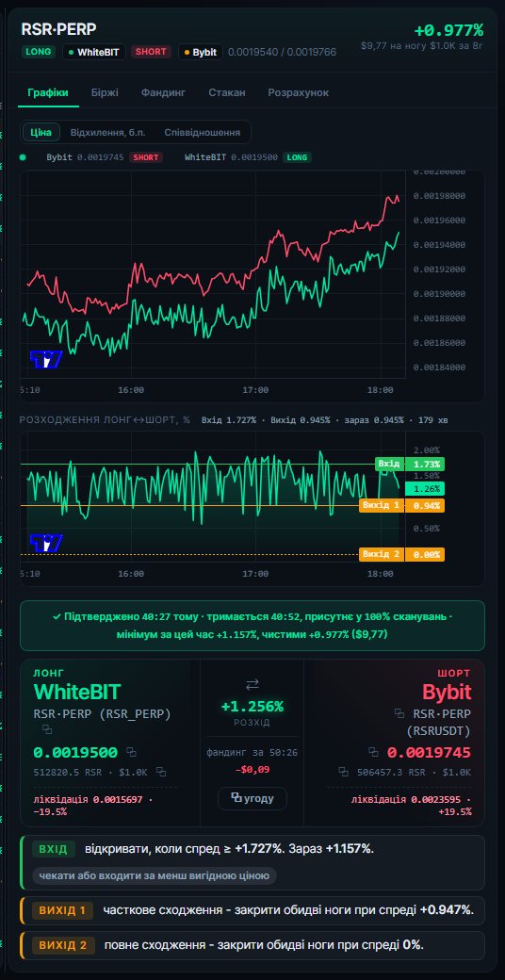This screenshot has height=980, width=505.
Task: Click the 'Вихід 2' marker on spread chart
Action: click(x=381, y=554)
